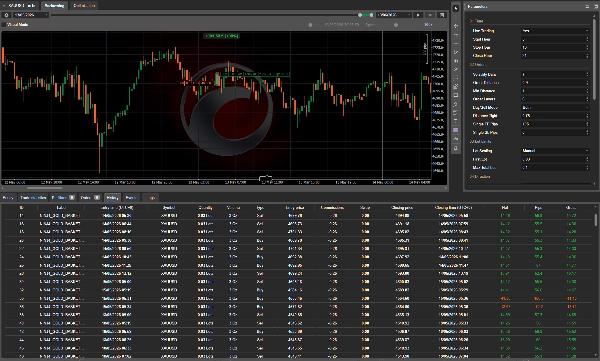Click the Close Hour value field
This screenshot has height=361, width=600.
click(555, 56)
